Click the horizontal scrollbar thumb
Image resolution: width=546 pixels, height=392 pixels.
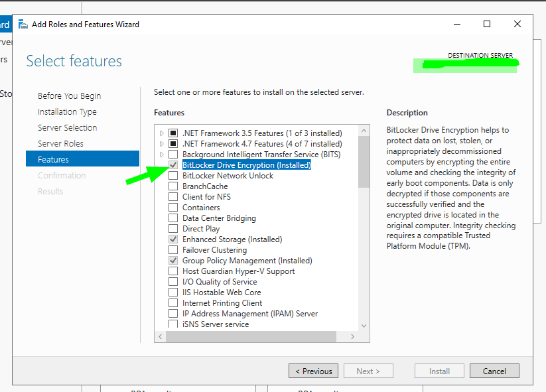click(251, 337)
